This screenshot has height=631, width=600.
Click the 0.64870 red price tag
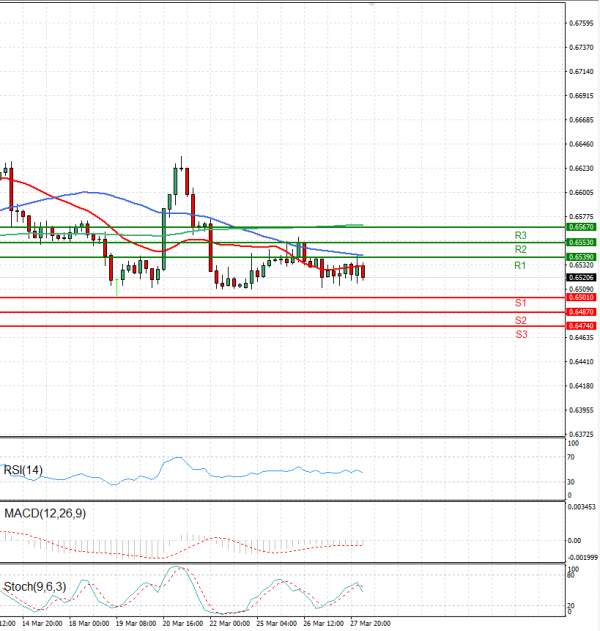click(x=580, y=312)
